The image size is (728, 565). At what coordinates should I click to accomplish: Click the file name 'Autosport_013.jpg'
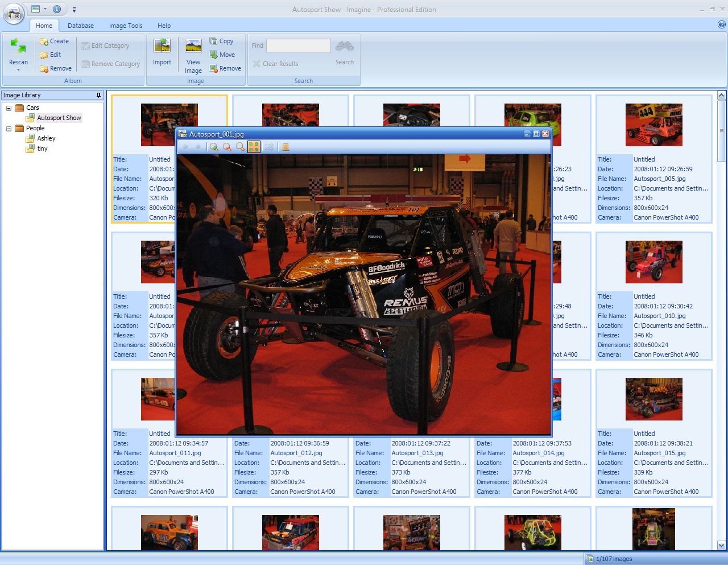(417, 453)
